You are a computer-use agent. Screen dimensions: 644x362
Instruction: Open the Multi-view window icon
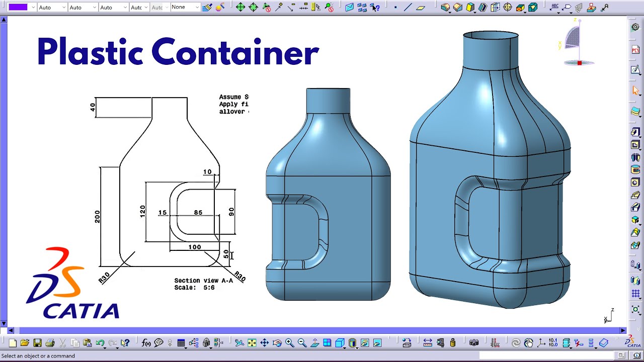tap(327, 343)
